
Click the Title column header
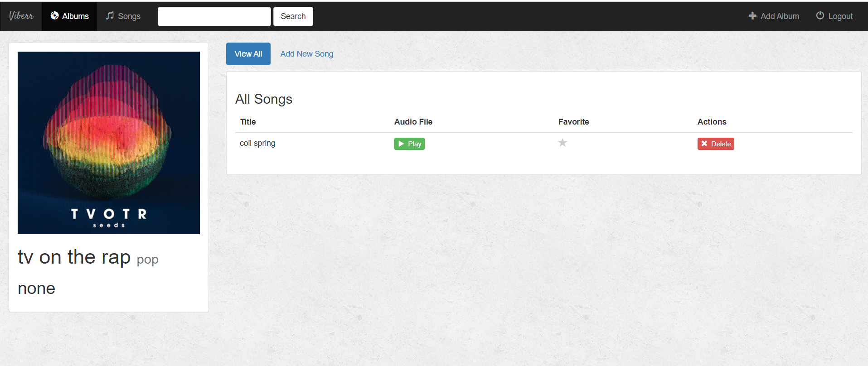point(247,121)
